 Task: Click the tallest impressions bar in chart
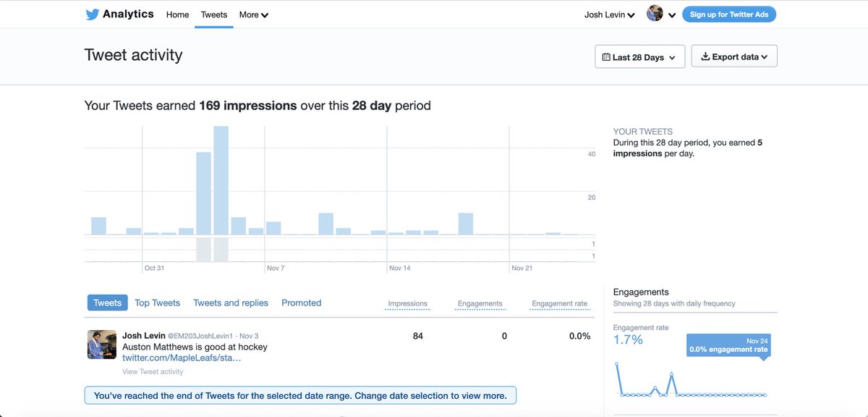pos(221,180)
